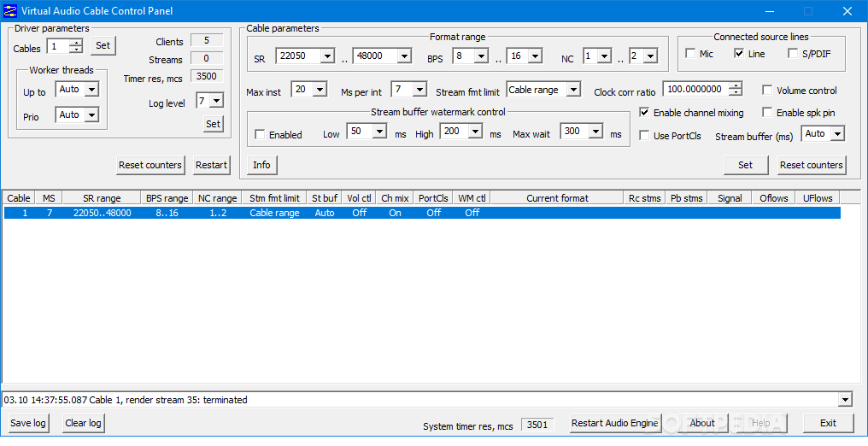This screenshot has width=868, height=446.
Task: Click Restart Audio Engine button
Action: coord(615,423)
